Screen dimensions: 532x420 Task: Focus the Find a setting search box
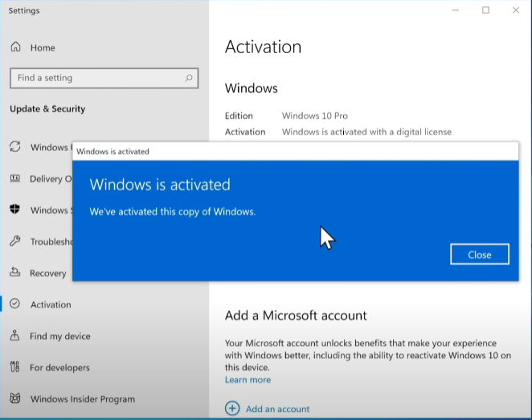(104, 79)
